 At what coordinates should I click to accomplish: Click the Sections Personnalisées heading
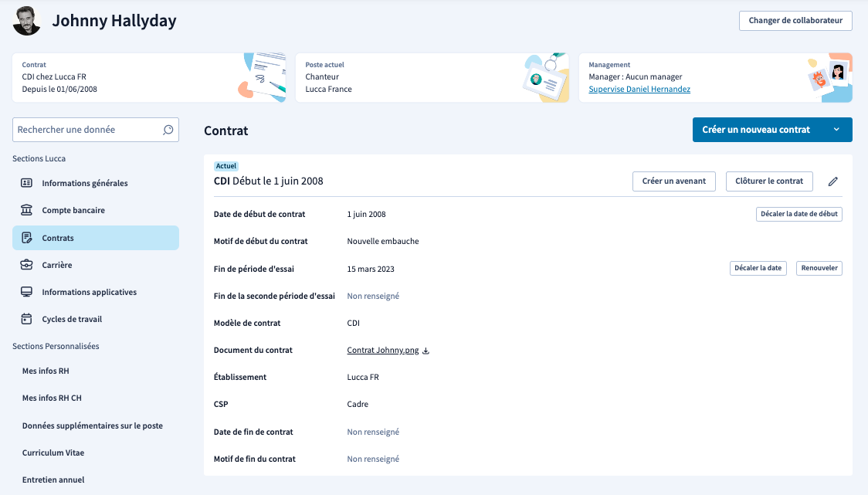(x=56, y=346)
